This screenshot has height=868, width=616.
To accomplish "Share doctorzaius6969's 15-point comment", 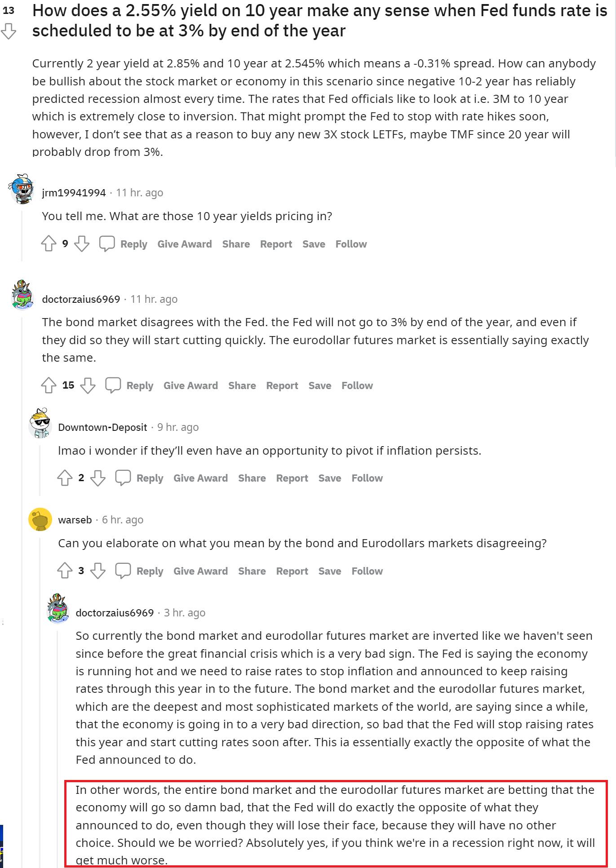I will point(242,385).
